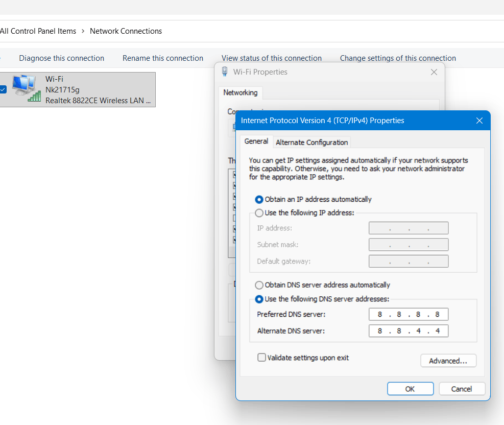The width and height of the screenshot is (504, 425).
Task: Click the Default gateway field
Action: tap(409, 262)
